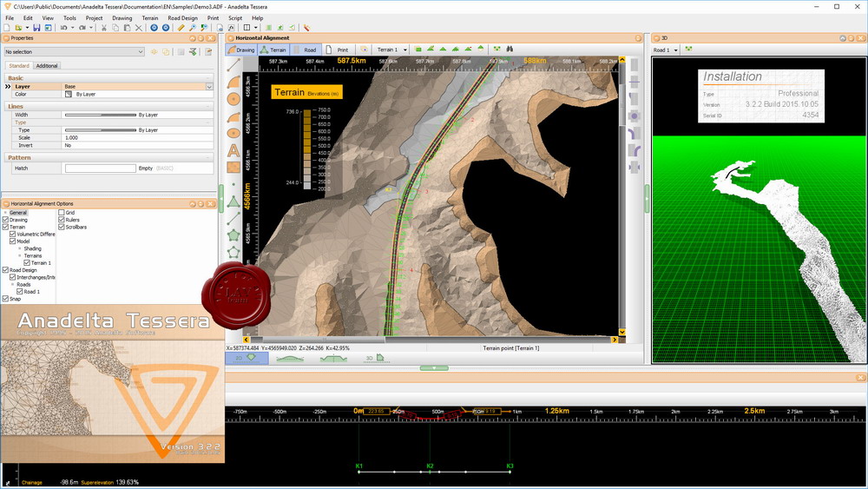Select the text 'A' tool
This screenshot has width=868, height=489.
pyautogui.click(x=233, y=150)
